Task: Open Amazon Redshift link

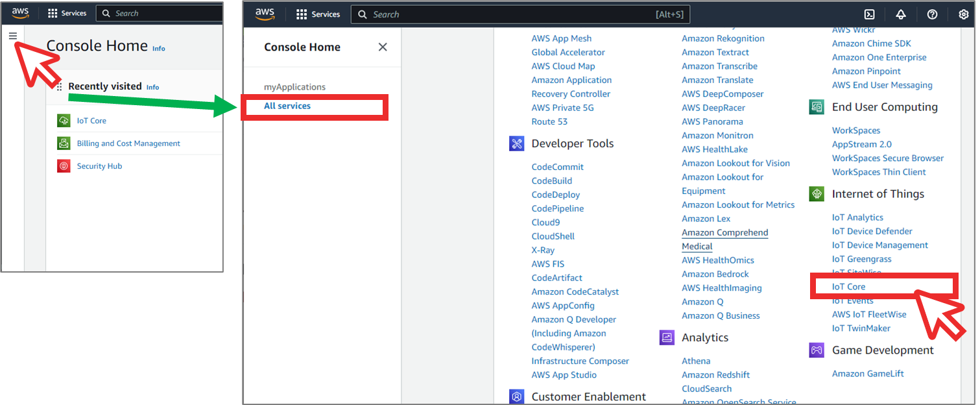Action: coord(716,375)
